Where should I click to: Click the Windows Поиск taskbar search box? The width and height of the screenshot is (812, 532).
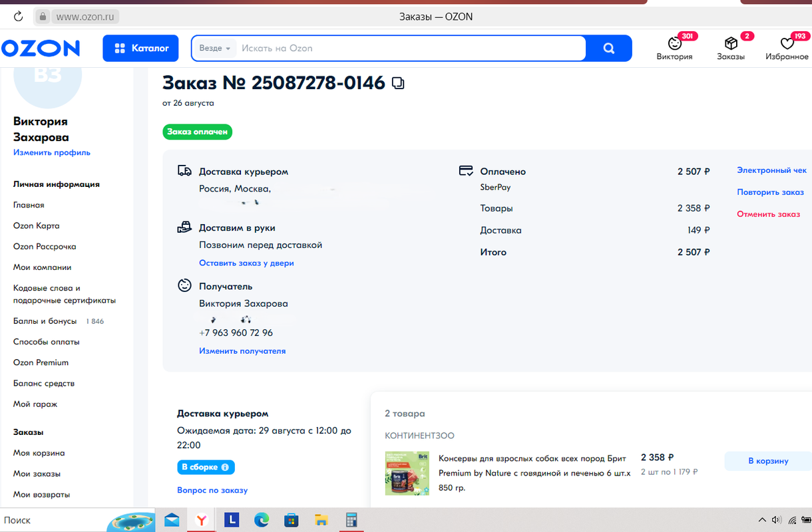click(53, 520)
